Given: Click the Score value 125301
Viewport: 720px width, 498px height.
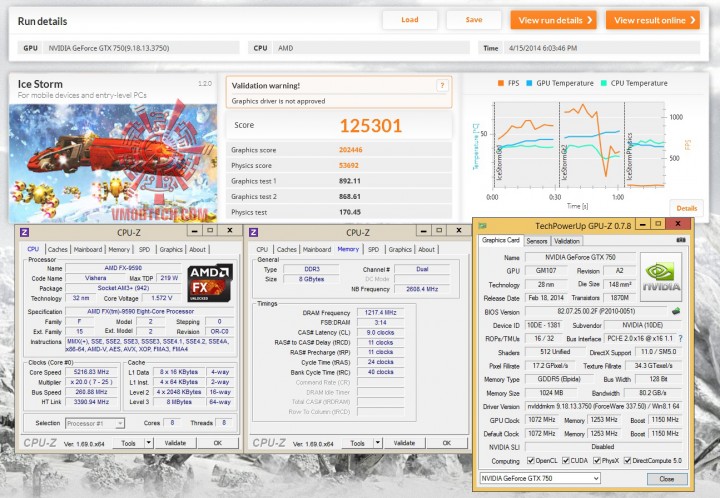Looking at the screenshot, I should [x=371, y=125].
